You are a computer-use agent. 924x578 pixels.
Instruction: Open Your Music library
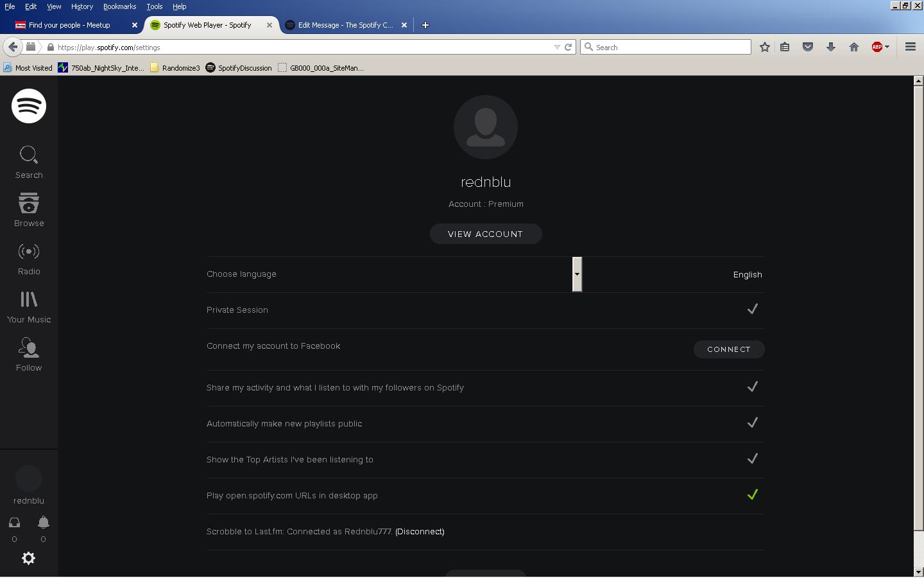pyautogui.click(x=29, y=306)
